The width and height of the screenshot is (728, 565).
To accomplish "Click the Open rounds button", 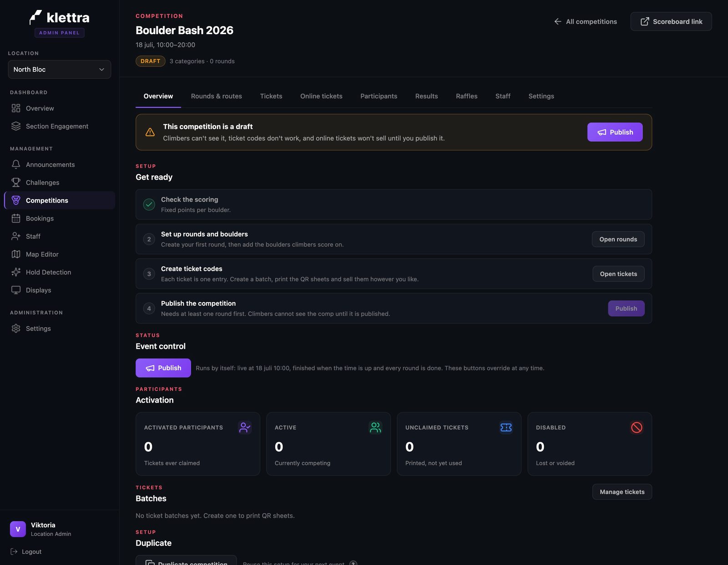I will point(618,239).
